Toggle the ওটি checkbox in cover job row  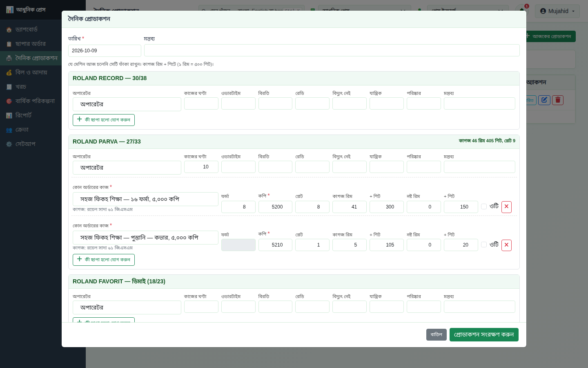pos(484,245)
